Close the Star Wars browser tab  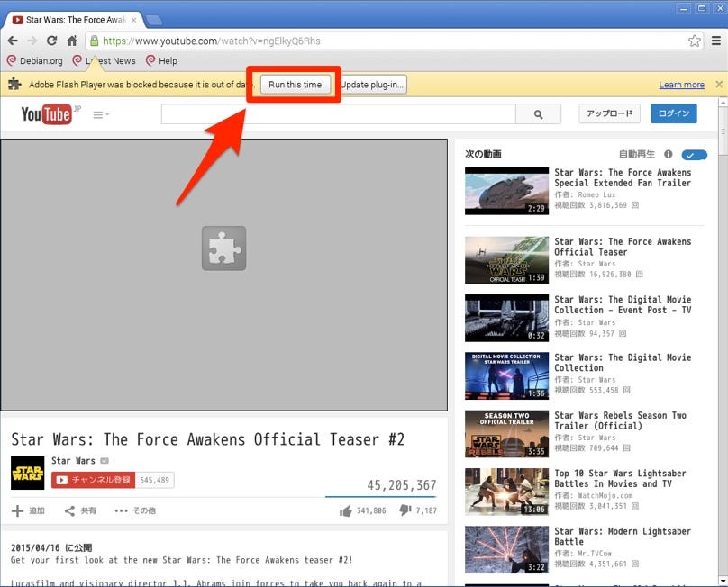pos(133,20)
